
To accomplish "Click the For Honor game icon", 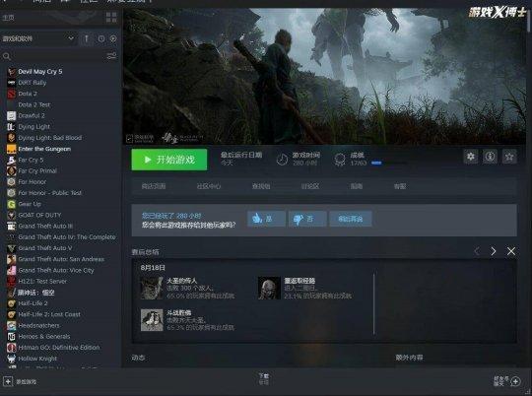I will click(x=12, y=182).
